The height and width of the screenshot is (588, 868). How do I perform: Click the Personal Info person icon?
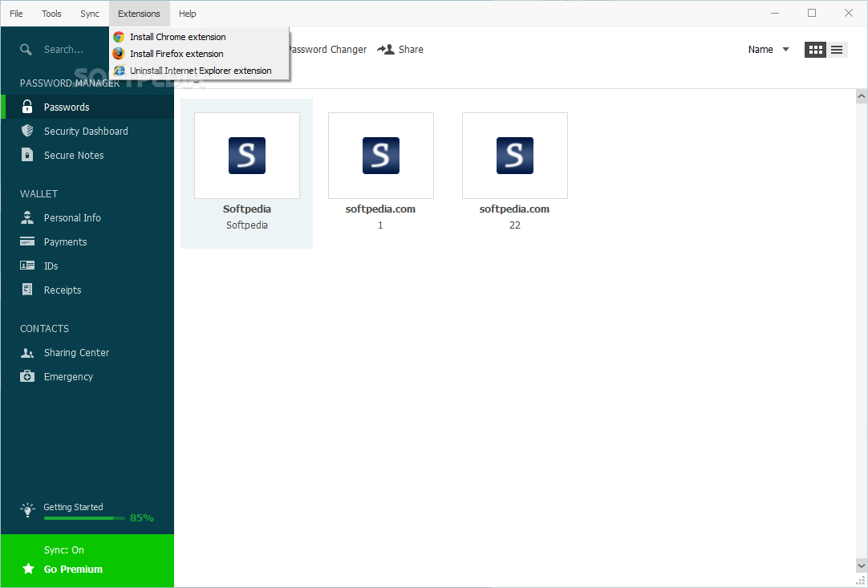27,217
